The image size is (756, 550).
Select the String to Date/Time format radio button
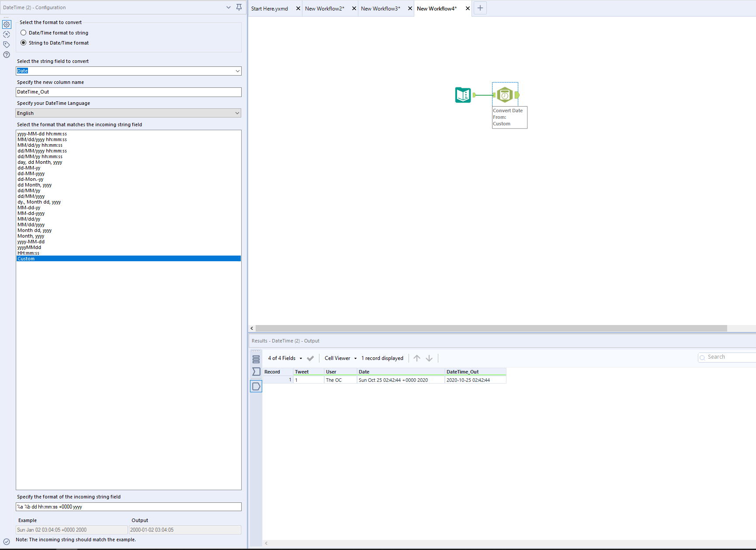(23, 43)
